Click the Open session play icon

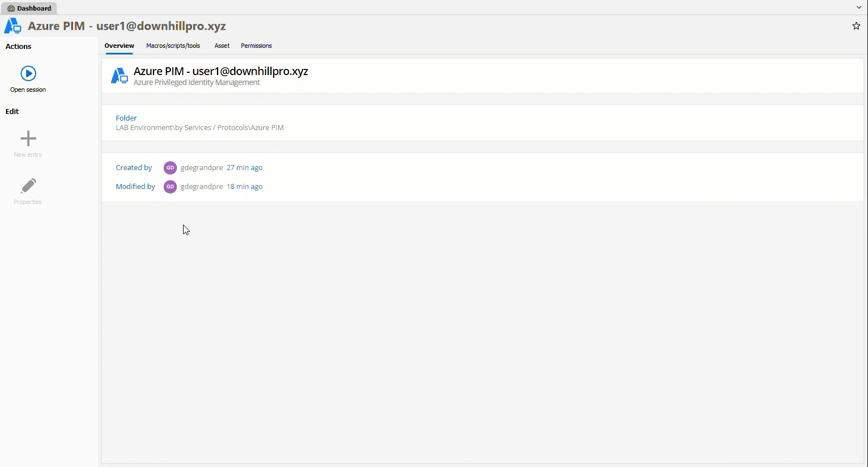[x=28, y=73]
